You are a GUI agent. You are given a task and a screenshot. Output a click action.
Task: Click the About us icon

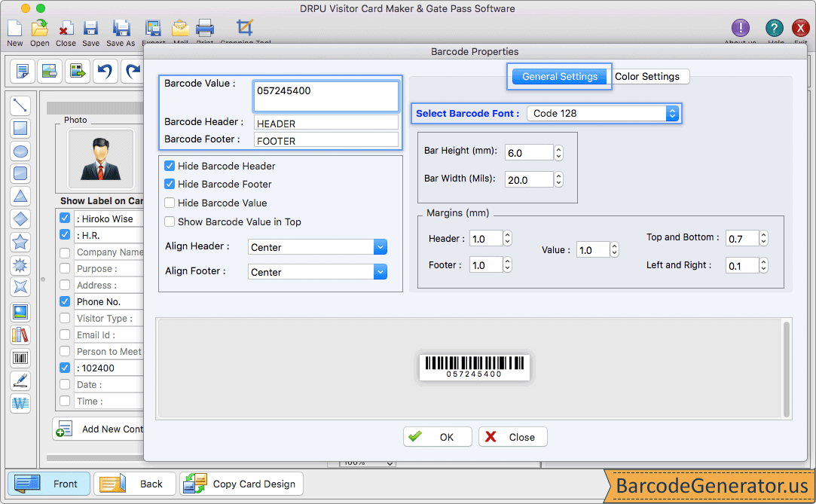740,28
